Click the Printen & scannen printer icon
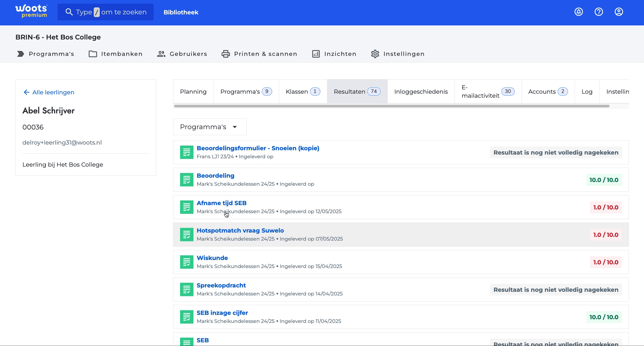 pos(226,54)
